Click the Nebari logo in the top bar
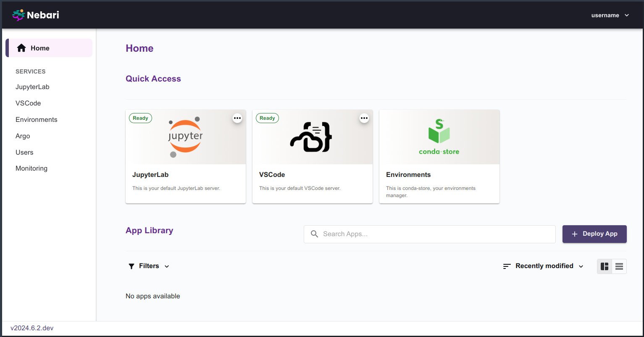 35,15
